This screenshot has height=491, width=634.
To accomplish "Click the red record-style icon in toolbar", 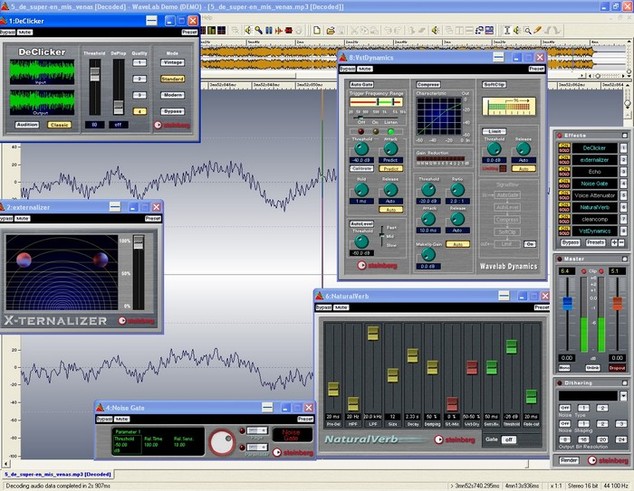I will [x=288, y=30].
